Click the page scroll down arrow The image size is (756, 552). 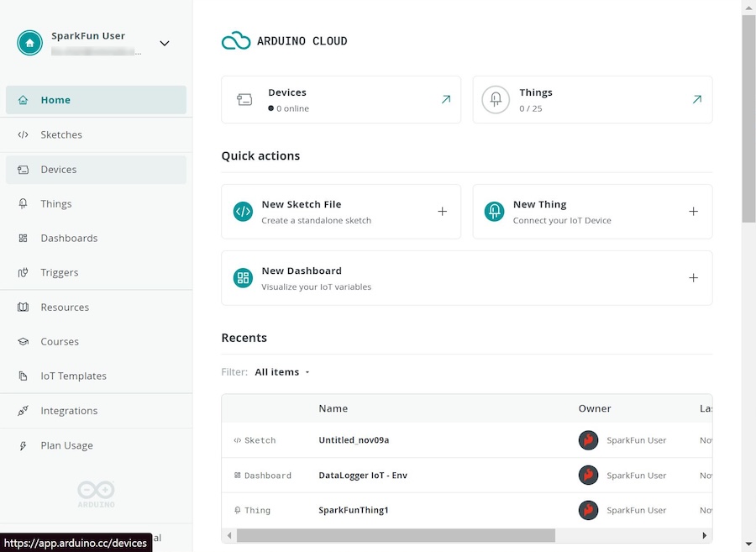point(748,544)
